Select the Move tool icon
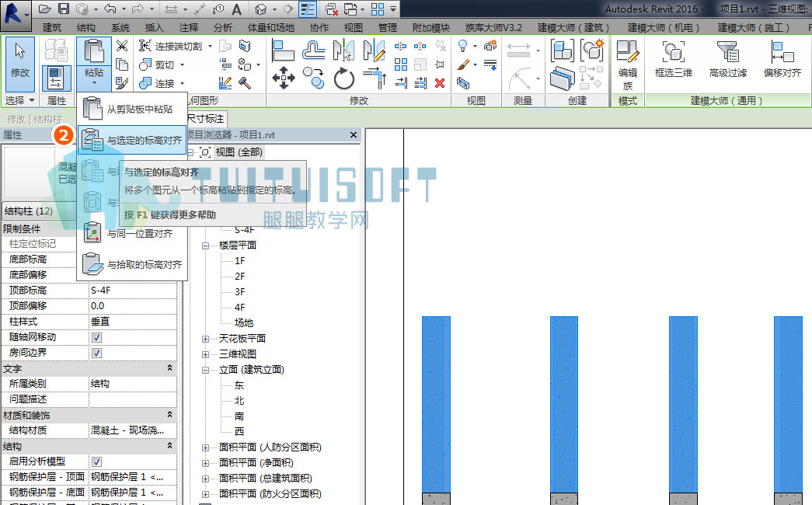Image resolution: width=812 pixels, height=505 pixels. (x=284, y=78)
